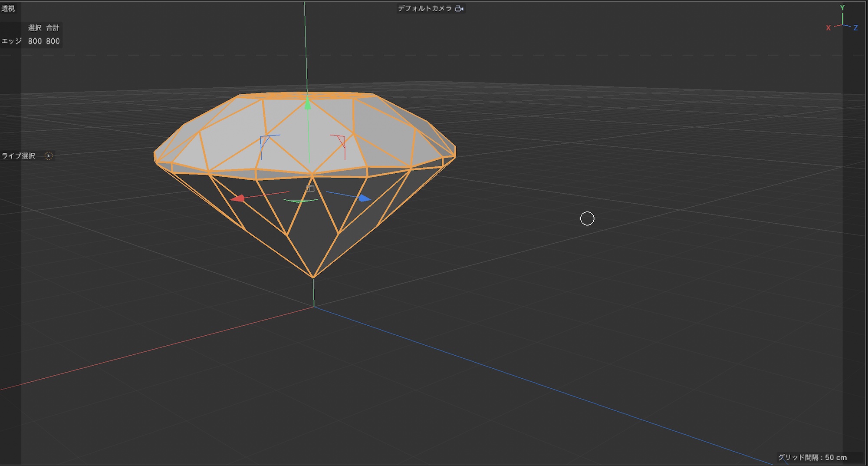The height and width of the screenshot is (466, 868).
Task: Click the green Y-axis arrow of the gizmo
Action: point(308,104)
